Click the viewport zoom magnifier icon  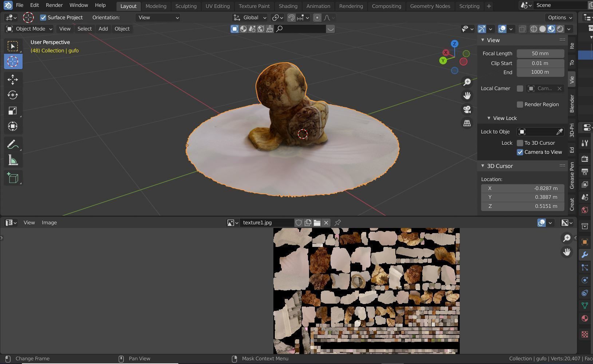(x=467, y=82)
